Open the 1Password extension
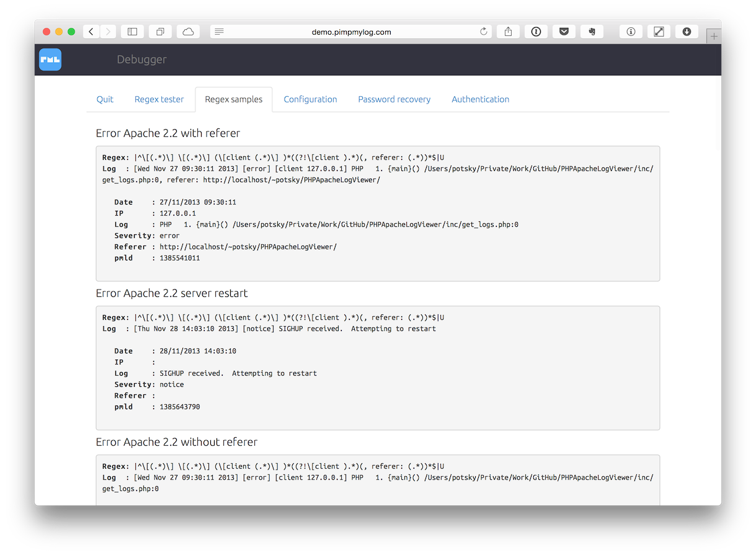This screenshot has width=756, height=555. [x=536, y=32]
